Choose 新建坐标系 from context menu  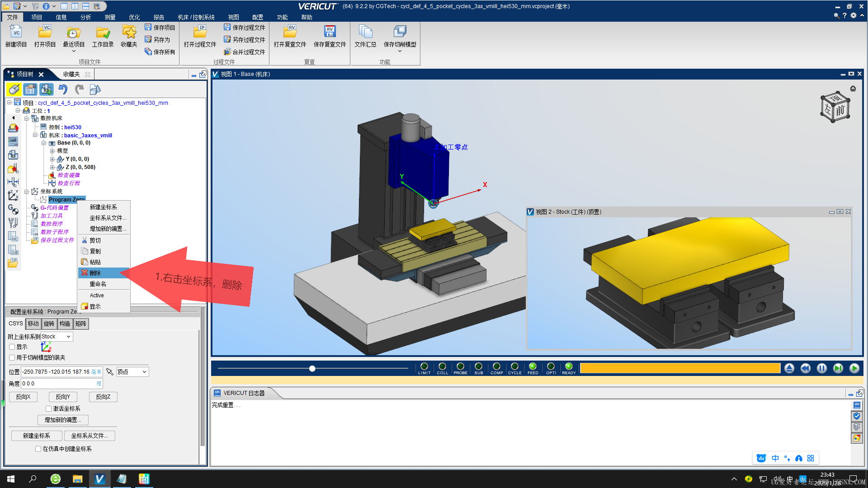(104, 207)
